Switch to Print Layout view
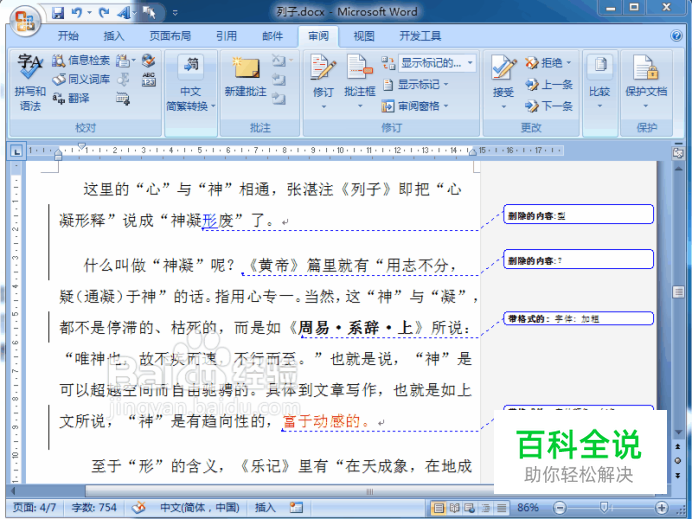Image resolution: width=692 pixels, height=519 pixels. 438,508
